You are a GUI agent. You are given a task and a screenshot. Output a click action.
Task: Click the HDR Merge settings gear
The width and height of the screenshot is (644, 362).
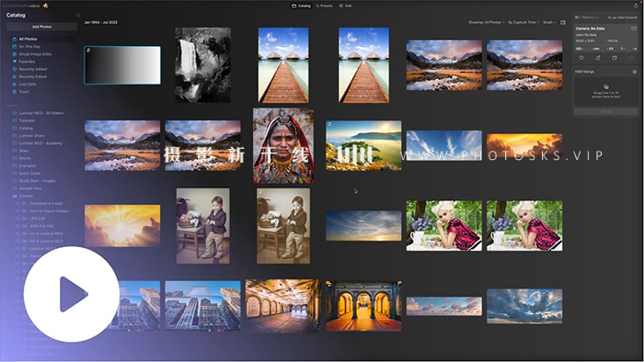point(635,72)
